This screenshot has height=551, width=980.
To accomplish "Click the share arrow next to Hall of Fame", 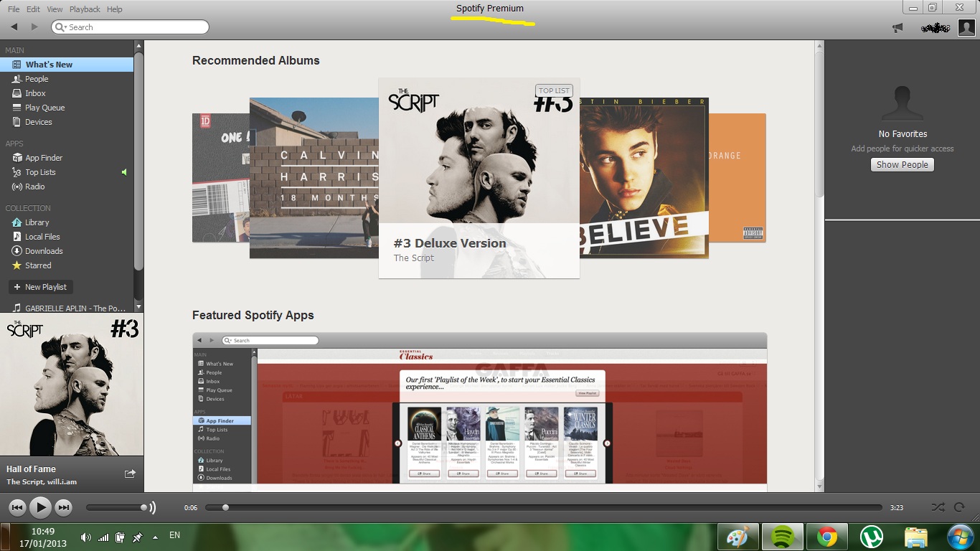I will click(x=130, y=474).
